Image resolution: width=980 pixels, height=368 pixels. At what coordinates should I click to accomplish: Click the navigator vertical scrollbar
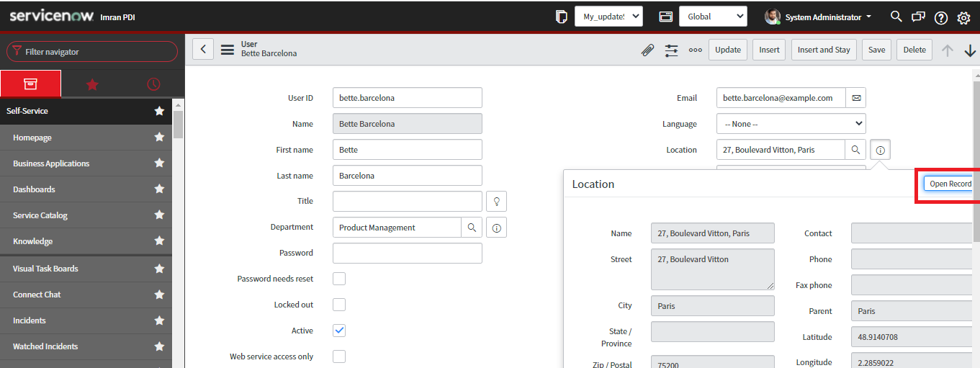coord(178,124)
